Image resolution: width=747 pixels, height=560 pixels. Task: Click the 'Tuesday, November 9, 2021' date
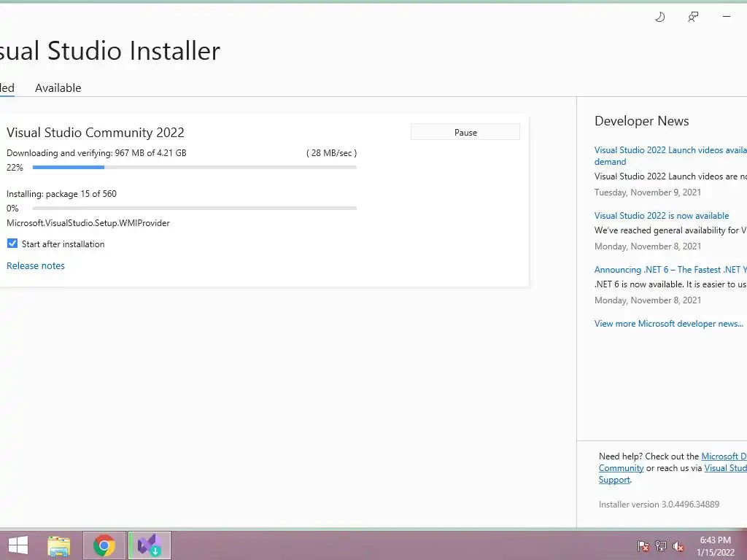[x=648, y=192]
